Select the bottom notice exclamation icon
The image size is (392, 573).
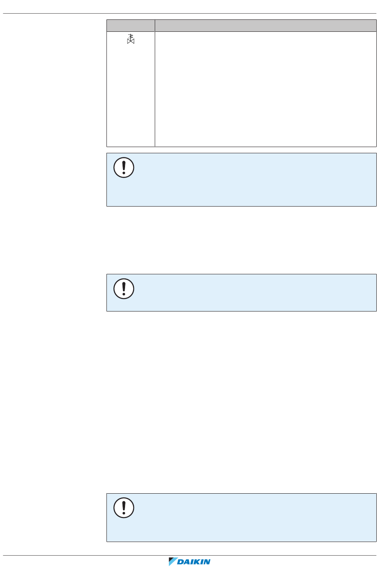[124, 508]
